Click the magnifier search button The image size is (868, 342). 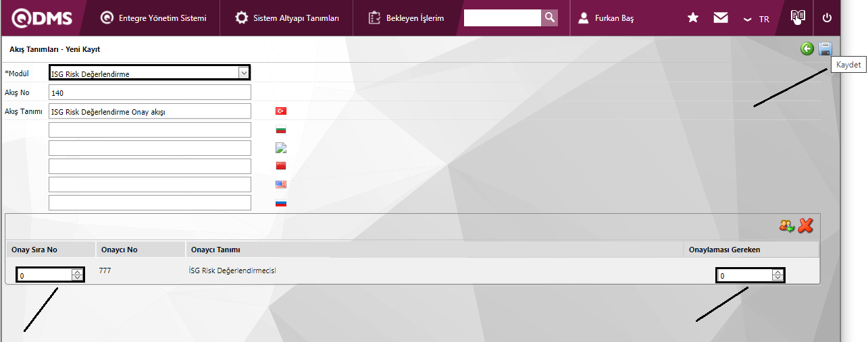[550, 18]
